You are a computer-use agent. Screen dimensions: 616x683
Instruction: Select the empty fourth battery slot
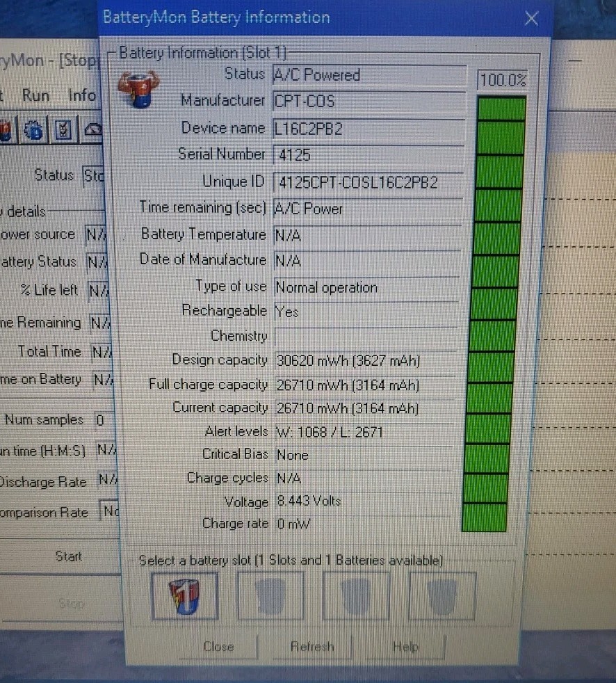coord(442,596)
